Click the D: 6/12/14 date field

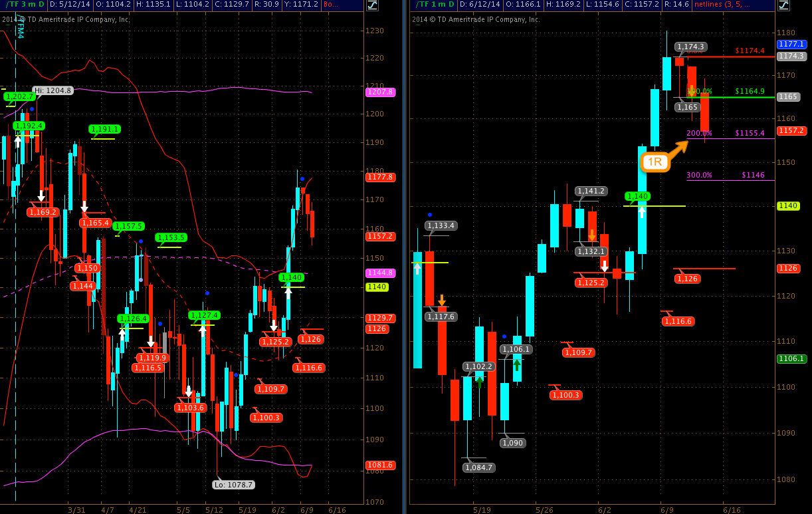coord(480,5)
